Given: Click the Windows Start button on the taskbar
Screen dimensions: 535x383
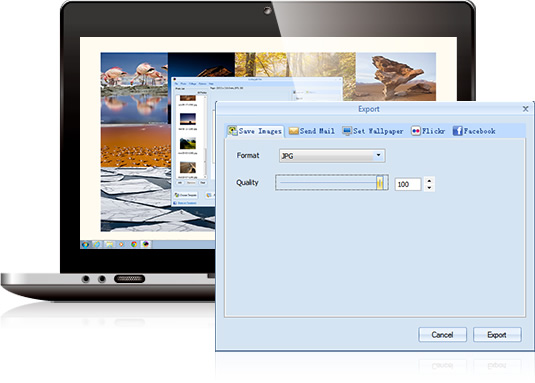Looking at the screenshot, I should point(85,244).
